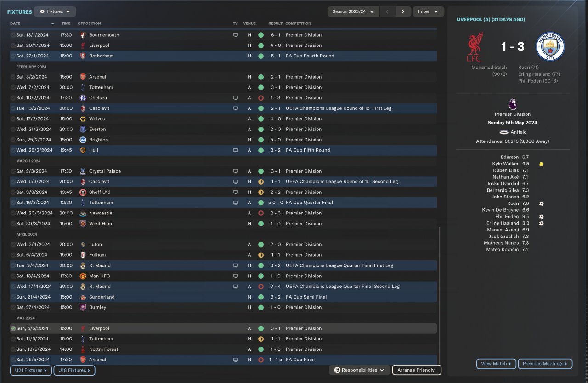This screenshot has width=588, height=383.
Task: Click the TV icon in the Hull row
Action: pyautogui.click(x=236, y=150)
